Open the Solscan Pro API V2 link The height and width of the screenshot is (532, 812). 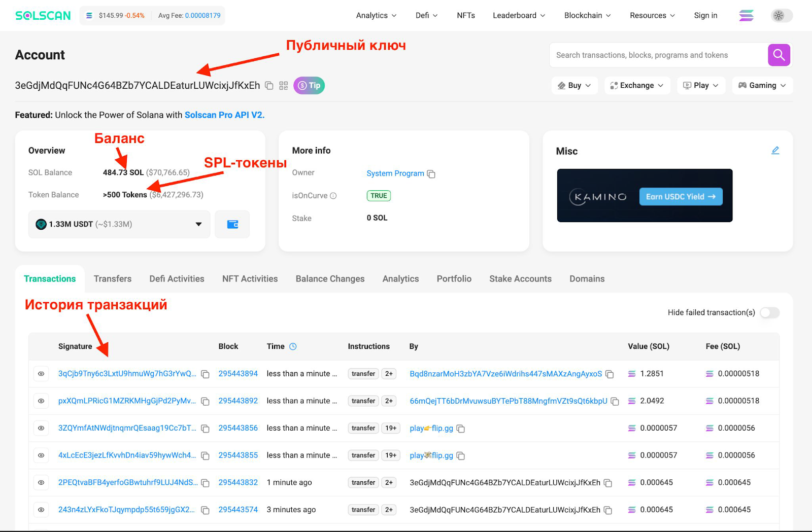click(224, 115)
